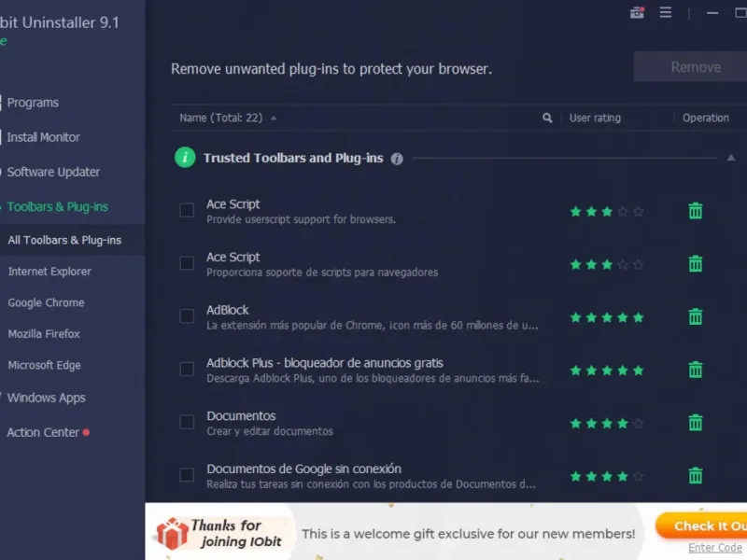The width and height of the screenshot is (747, 560).
Task: Select Toolbars & Plug-ins in sidebar
Action: [58, 206]
